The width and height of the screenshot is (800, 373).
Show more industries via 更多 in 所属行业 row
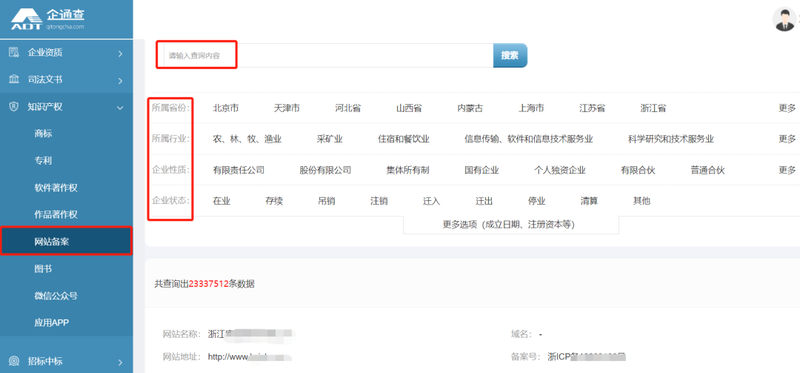(x=787, y=139)
